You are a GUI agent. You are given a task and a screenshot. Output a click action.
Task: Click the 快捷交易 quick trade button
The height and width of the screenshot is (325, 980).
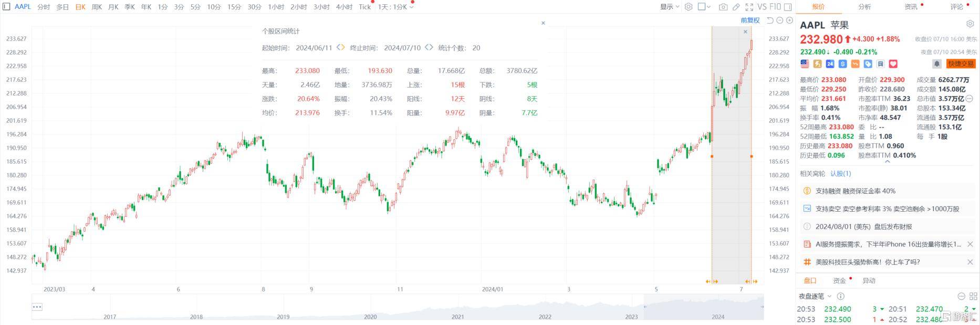(961, 64)
